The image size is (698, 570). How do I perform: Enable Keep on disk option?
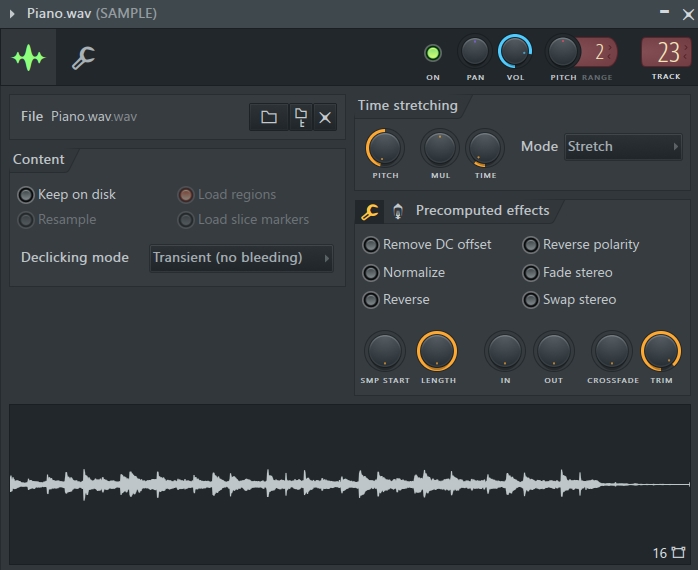tap(26, 195)
